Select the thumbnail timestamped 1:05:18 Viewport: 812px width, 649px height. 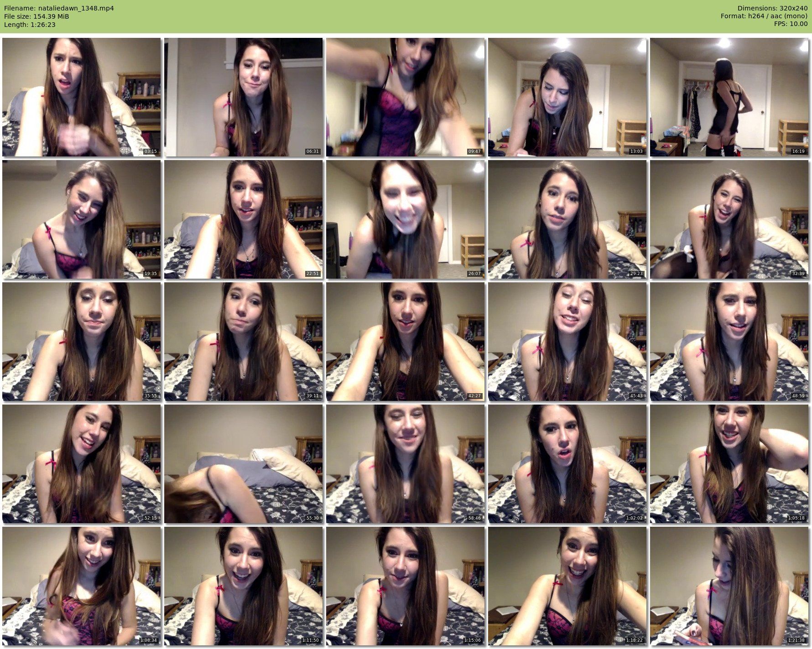pyautogui.click(x=729, y=464)
